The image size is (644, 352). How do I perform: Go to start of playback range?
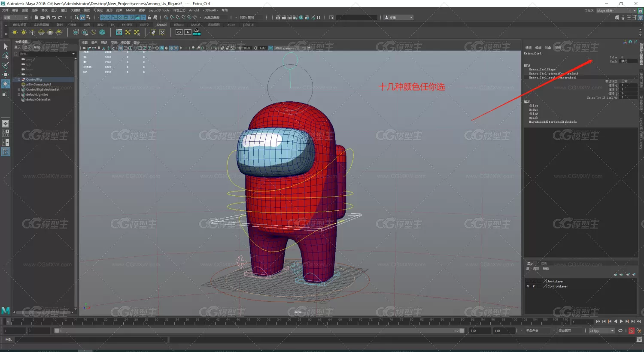(x=598, y=322)
